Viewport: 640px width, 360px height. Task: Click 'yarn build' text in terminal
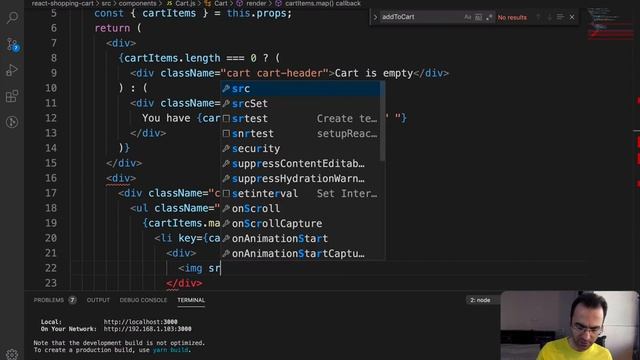click(x=171, y=350)
